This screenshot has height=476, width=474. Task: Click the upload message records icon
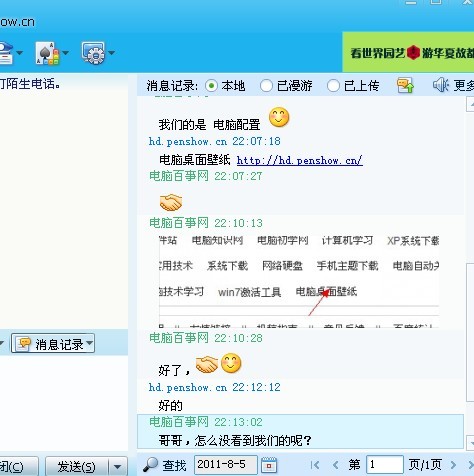405,85
